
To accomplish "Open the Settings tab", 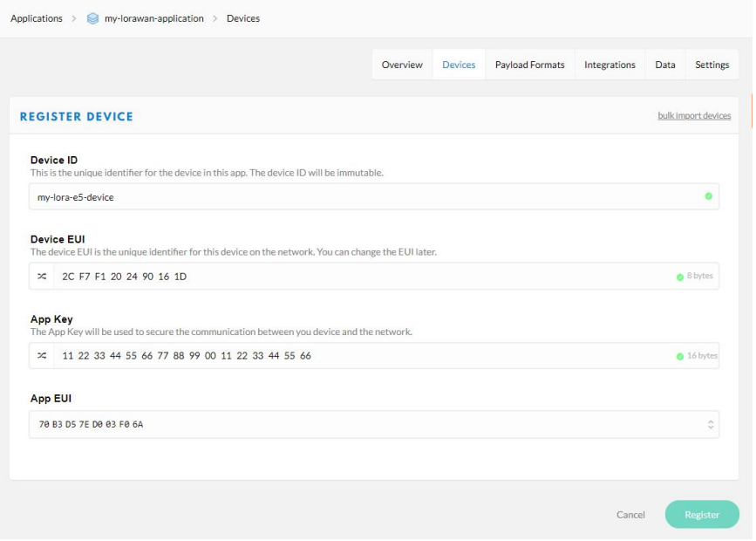I will (712, 65).
